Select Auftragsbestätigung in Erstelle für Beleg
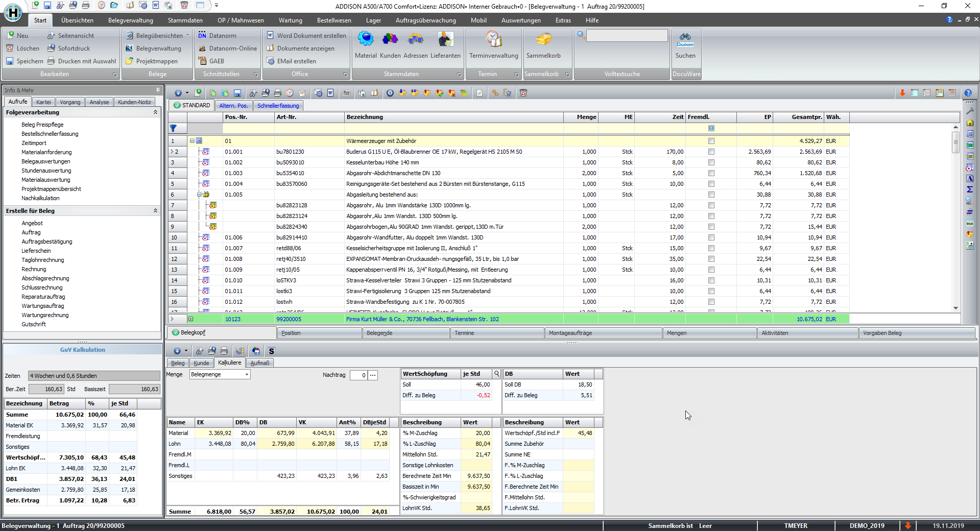The image size is (980, 531). [47, 242]
